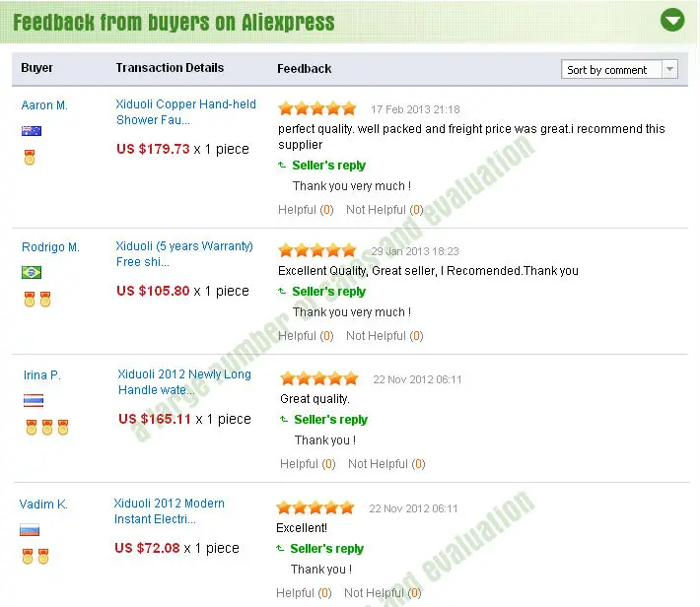Click Irina P.'s country flag icon
This screenshot has width=700, height=607.
34,400
